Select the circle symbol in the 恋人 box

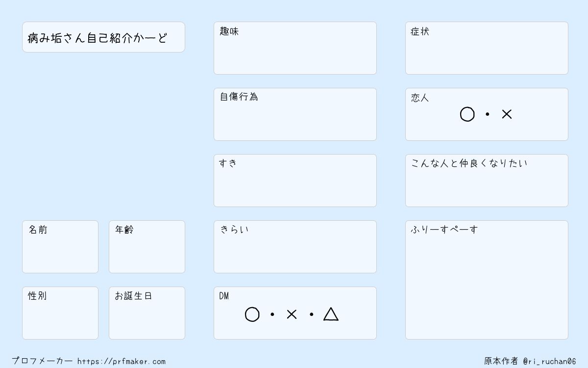tap(467, 114)
